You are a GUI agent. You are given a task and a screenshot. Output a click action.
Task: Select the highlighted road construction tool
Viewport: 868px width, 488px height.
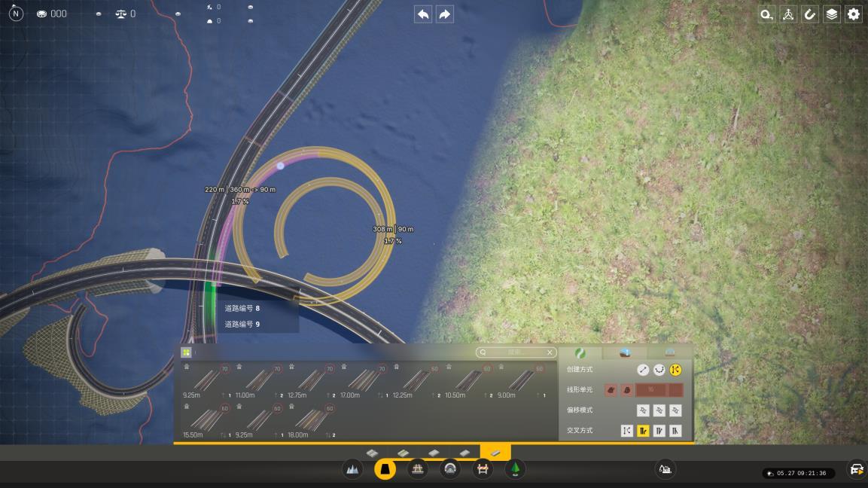tap(385, 469)
